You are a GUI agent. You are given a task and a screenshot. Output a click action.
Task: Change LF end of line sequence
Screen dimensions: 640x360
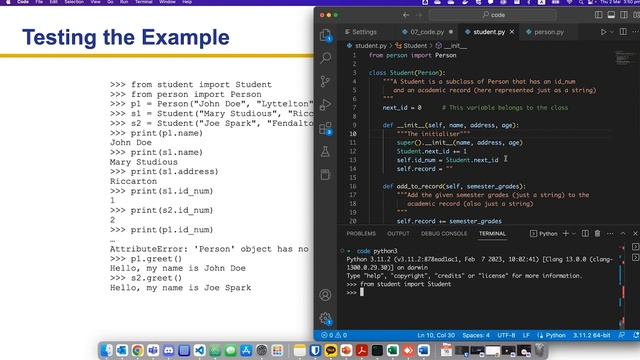526,335
